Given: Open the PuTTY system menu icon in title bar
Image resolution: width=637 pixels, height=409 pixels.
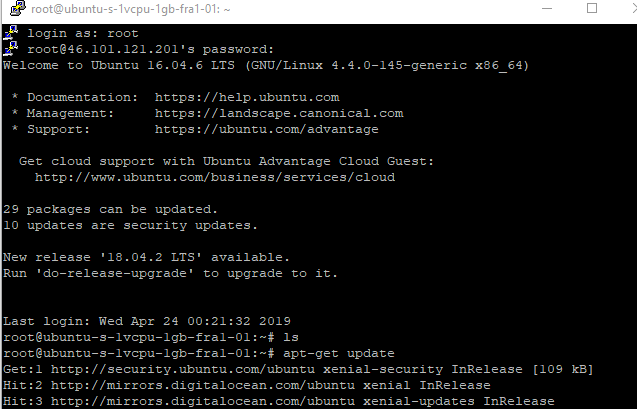Looking at the screenshot, I should point(18,8).
